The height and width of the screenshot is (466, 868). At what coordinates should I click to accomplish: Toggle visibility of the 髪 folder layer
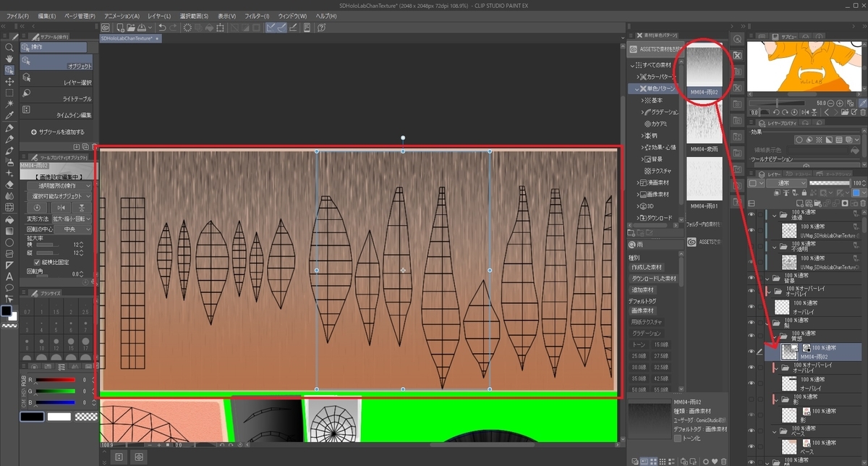pos(751,321)
